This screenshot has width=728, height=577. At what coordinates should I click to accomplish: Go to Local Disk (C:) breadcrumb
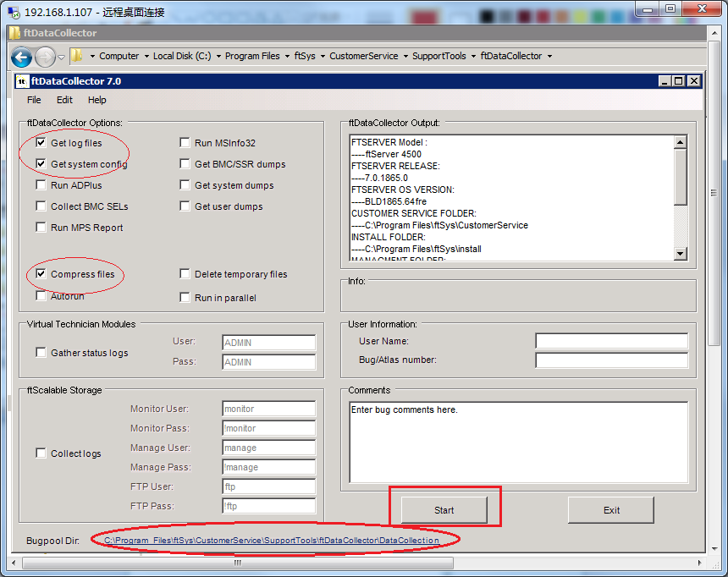(182, 56)
